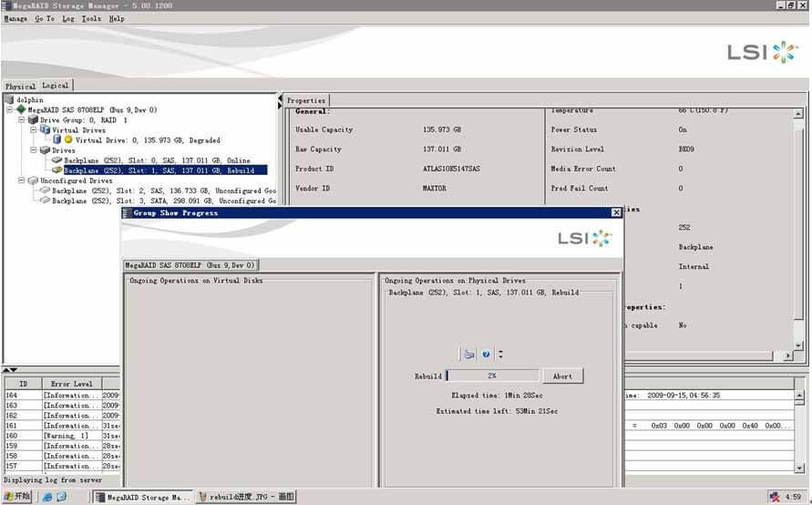Click the Slot 0 online drive icon
The height and width of the screenshot is (505, 812).
coord(57,160)
